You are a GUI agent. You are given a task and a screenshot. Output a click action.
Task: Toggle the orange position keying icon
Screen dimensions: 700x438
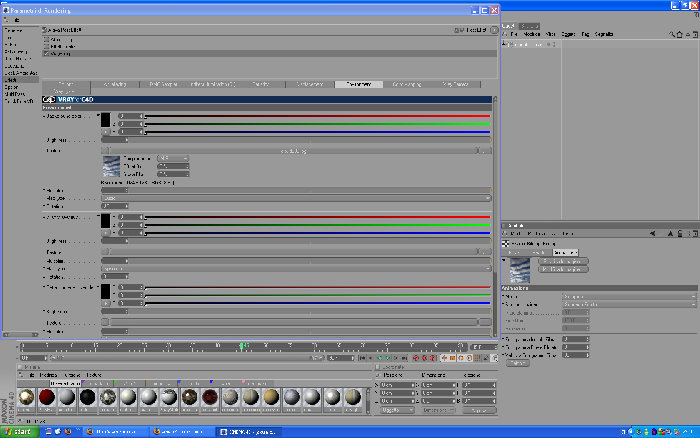(x=444, y=358)
